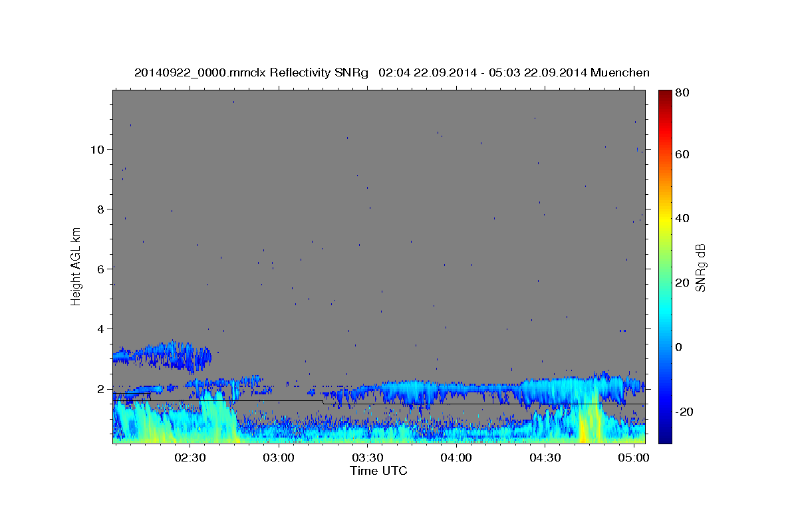This screenshot has height=532, width=798.
Task: Click the colorbar value '20'
Action: pos(682,283)
